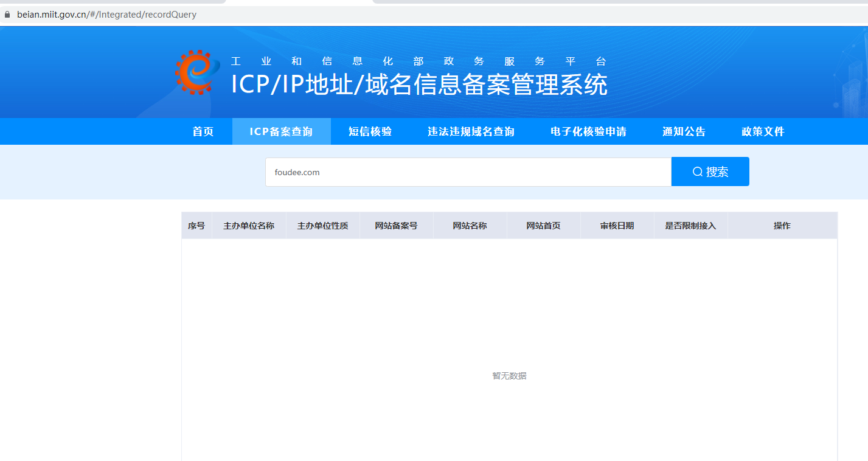This screenshot has height=461, width=868.
Task: Open 违法违规域名查询 menu item
Action: (x=471, y=132)
